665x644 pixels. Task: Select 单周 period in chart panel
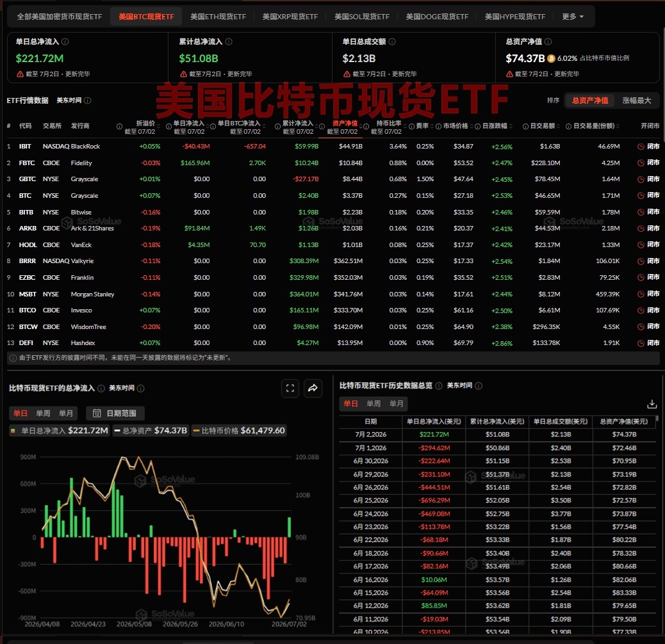click(x=44, y=413)
